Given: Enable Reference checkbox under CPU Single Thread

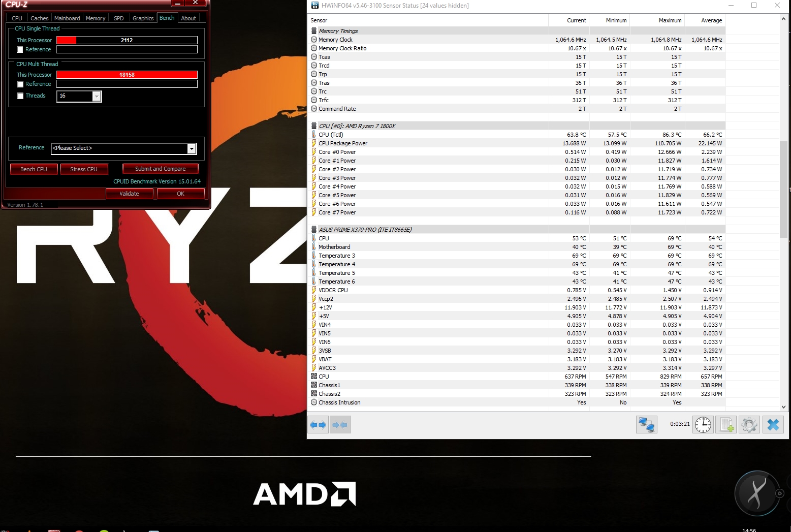Looking at the screenshot, I should [20, 50].
